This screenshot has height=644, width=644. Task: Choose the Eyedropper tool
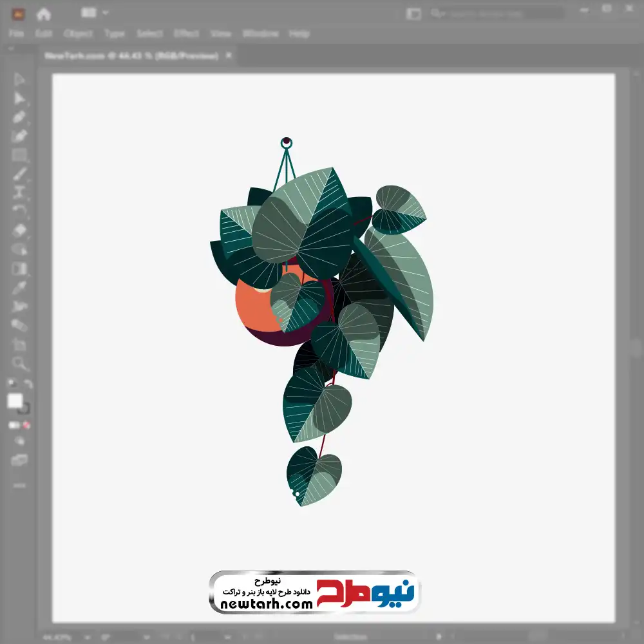19,287
